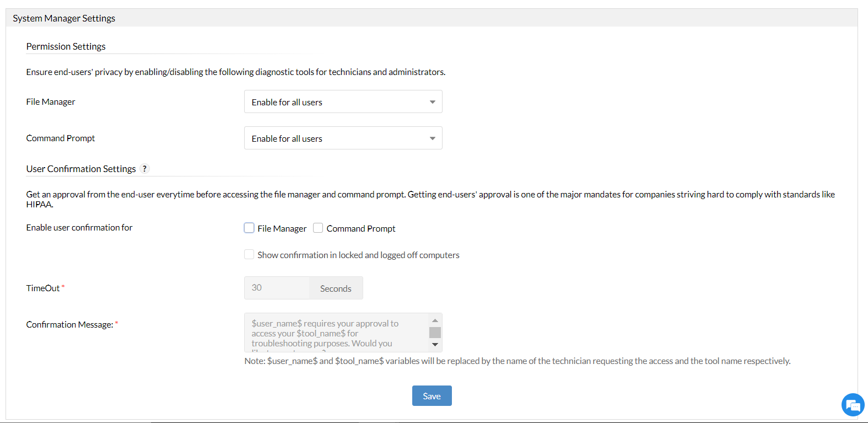Image resolution: width=868 pixels, height=423 pixels.
Task: Click the TimeOut field label
Action: 43,288
